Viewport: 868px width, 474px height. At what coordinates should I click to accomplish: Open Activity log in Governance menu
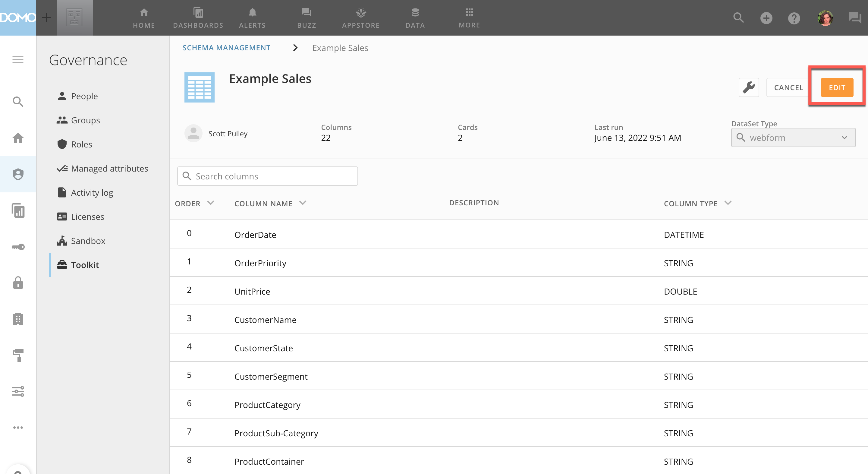point(92,192)
